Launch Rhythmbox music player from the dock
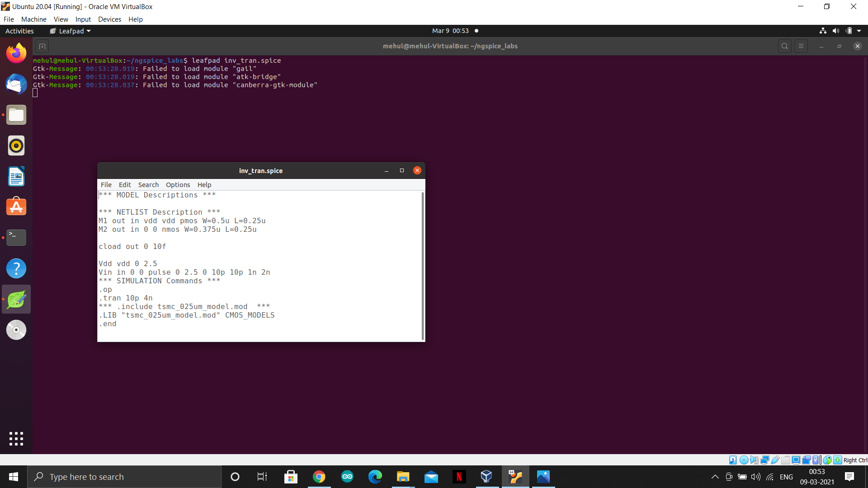Screen dimensions: 868x488 pyautogui.click(x=16, y=145)
